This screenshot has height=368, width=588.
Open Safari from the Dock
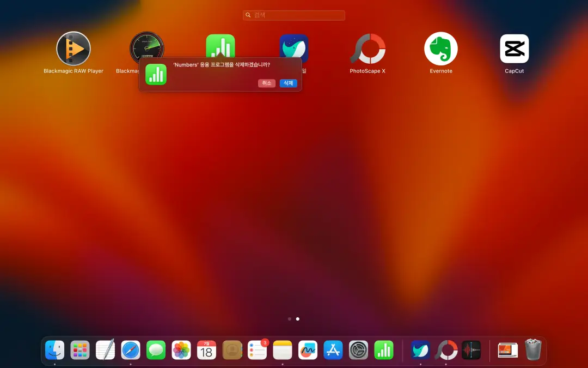tap(131, 350)
